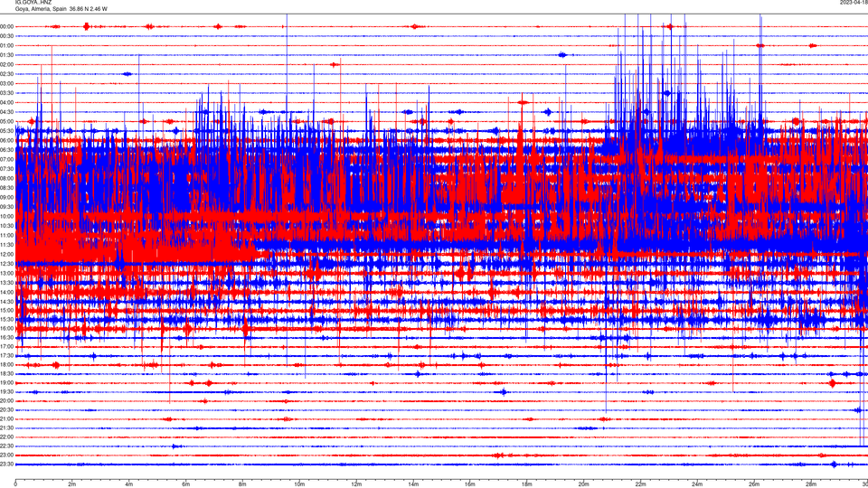
Task: Pick the '02:30' time label
Action: [6, 74]
